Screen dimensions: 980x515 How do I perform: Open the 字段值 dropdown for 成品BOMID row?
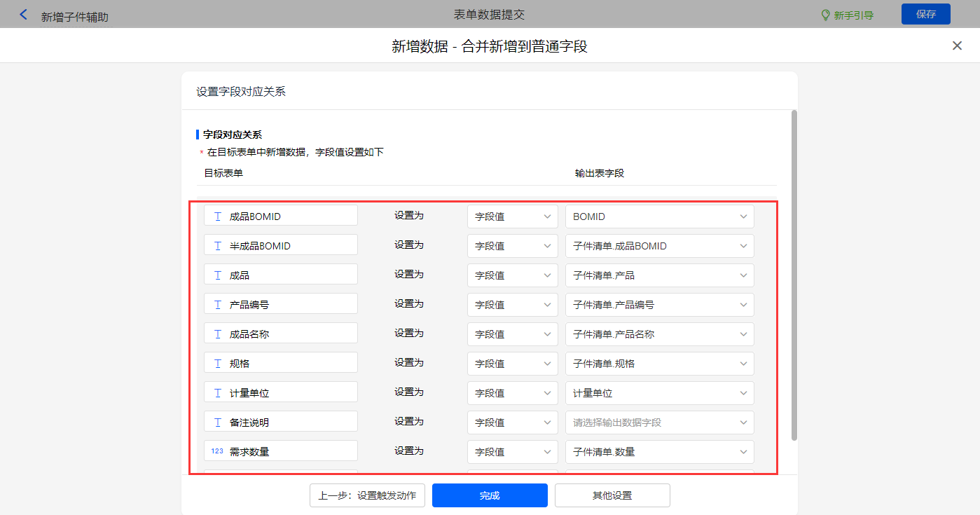512,217
